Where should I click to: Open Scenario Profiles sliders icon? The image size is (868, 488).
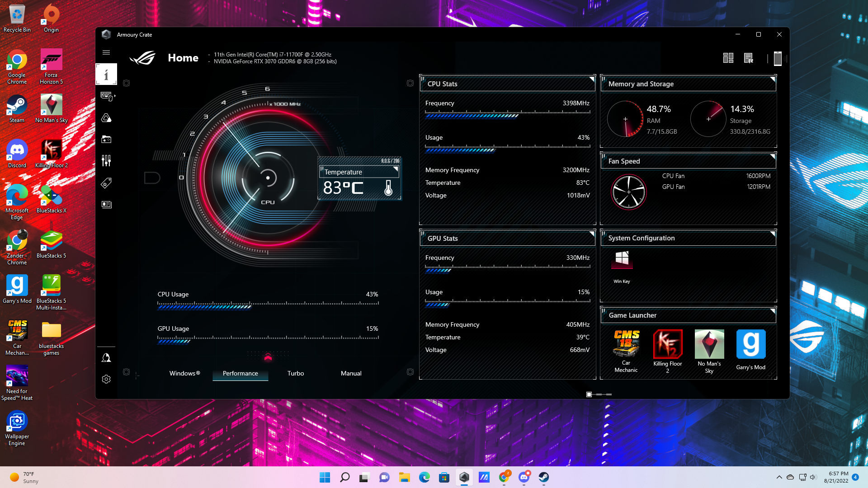point(106,160)
